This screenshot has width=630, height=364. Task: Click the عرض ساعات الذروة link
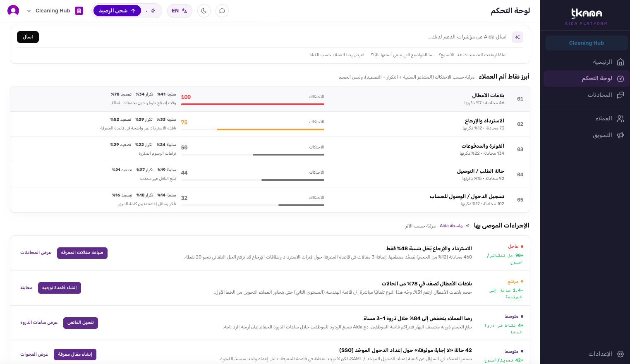[x=39, y=323]
